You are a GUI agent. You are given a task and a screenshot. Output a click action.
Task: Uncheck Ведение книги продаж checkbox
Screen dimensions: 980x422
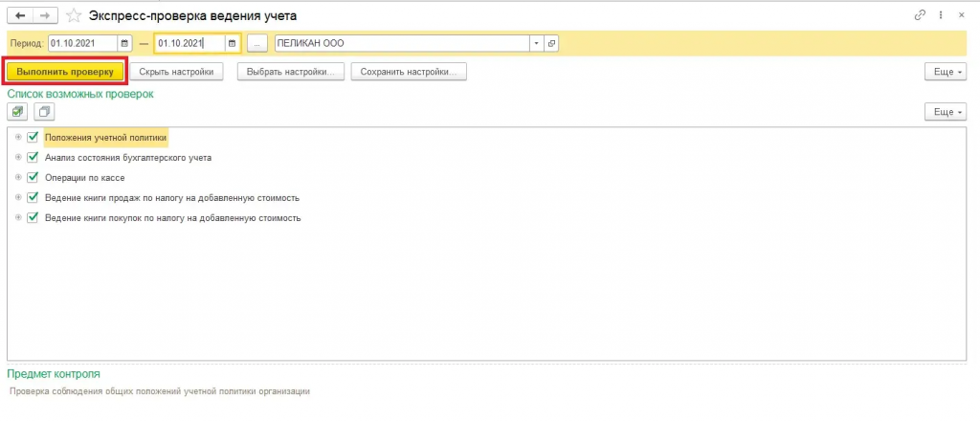[33, 197]
